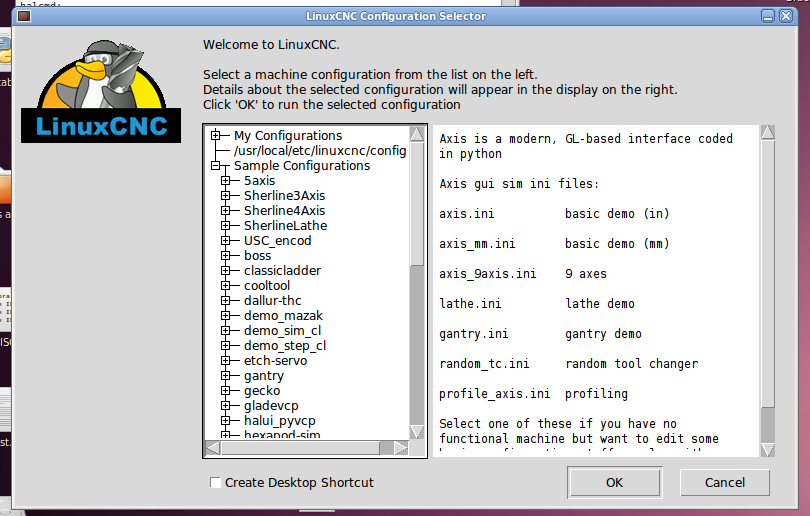
Task: Select Sample Configurations label
Action: click(302, 166)
